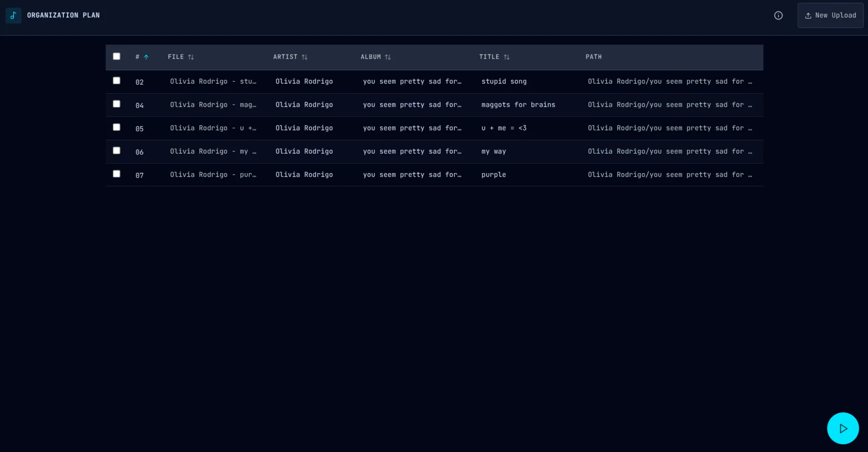Sort by ARTIST column arrows
The height and width of the screenshot is (452, 868).
[x=304, y=57]
